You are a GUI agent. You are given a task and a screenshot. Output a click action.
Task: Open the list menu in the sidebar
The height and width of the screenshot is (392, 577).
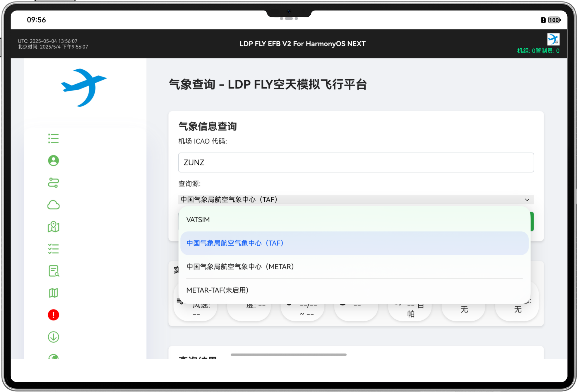pos(53,138)
